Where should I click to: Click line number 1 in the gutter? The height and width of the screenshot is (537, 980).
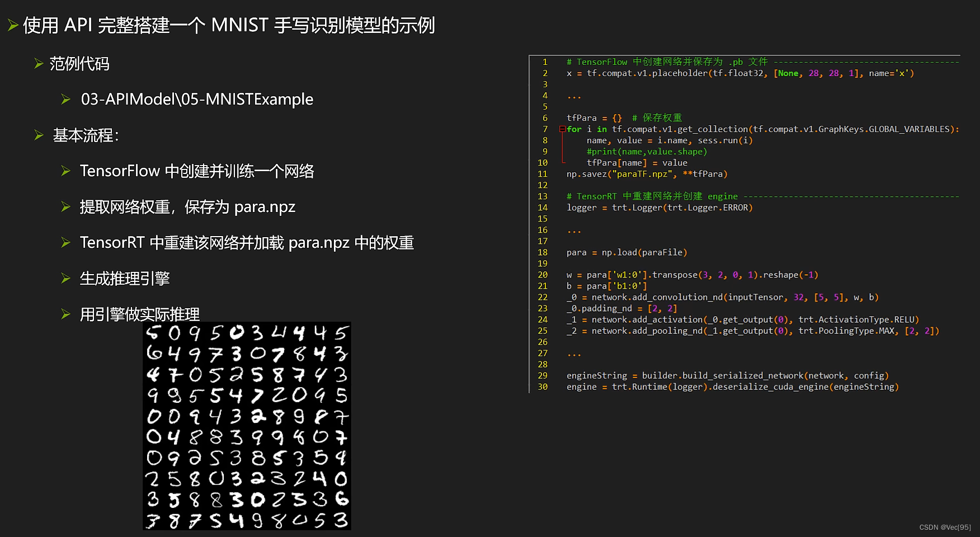(545, 62)
